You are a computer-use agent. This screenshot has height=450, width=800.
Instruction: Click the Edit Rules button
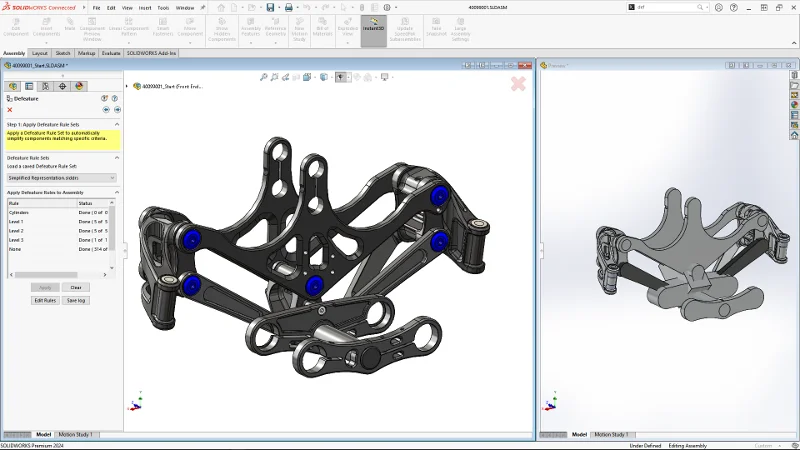pos(45,300)
